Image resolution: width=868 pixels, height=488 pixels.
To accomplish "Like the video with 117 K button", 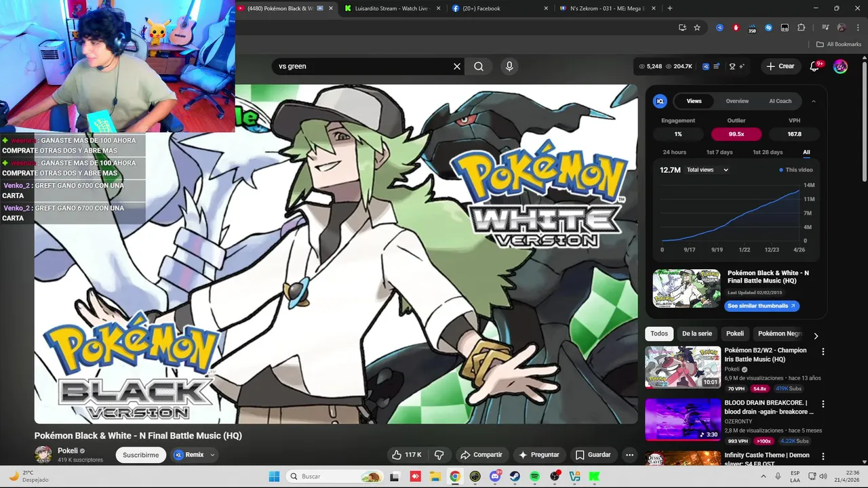I will pyautogui.click(x=407, y=455).
